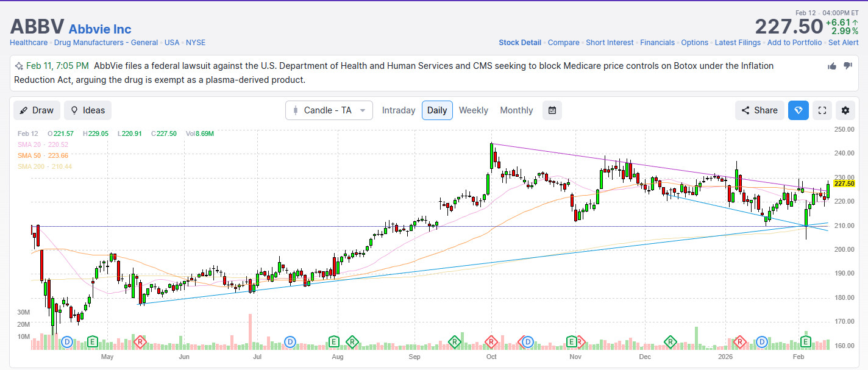Viewport: 868px width, 370px height.
Task: Click the dividend D marker in mid-July
Action: click(x=290, y=341)
